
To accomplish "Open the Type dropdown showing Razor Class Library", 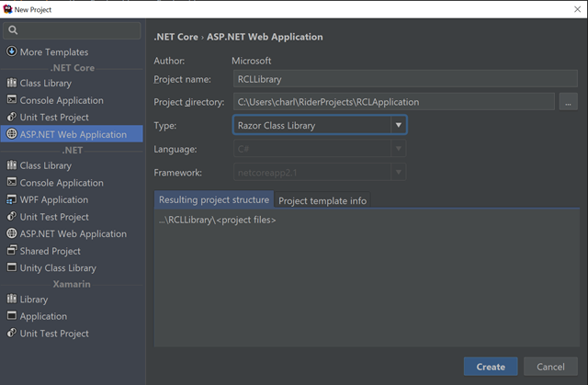I will click(320, 125).
